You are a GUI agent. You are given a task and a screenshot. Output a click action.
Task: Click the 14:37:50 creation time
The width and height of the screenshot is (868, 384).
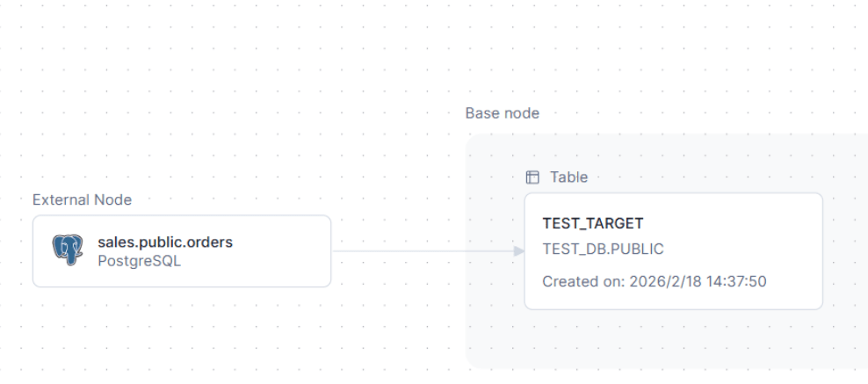point(738,282)
